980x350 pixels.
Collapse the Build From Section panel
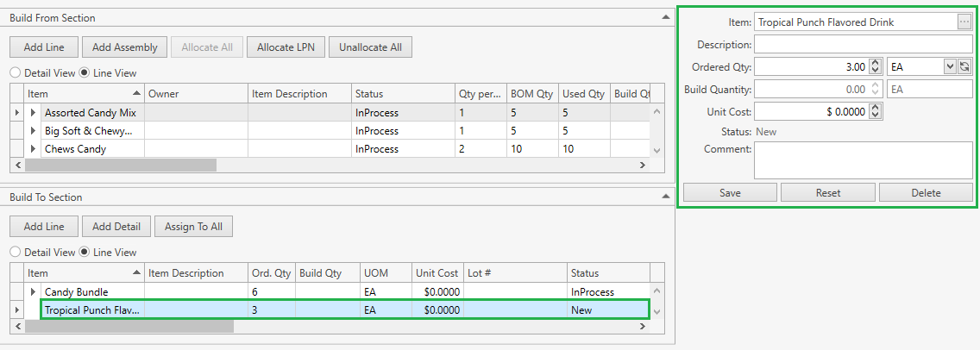tap(664, 17)
